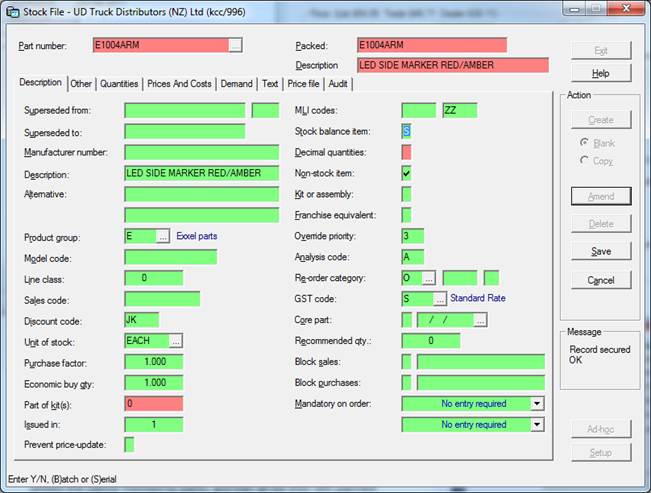Open the Part number lookup ellipsis button

point(235,45)
